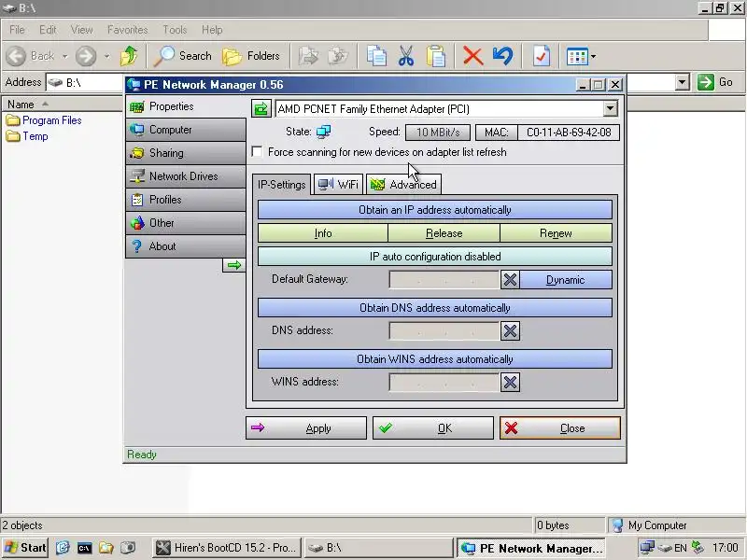
Task: Open the Favorites menu in Explorer
Action: click(127, 30)
